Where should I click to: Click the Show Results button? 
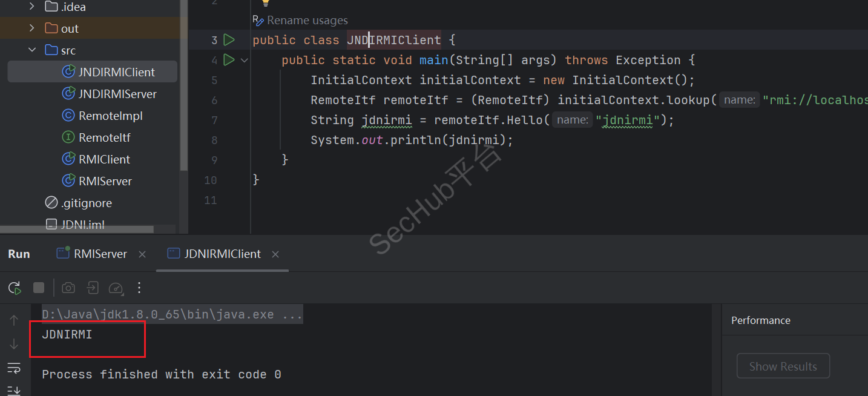click(x=783, y=366)
